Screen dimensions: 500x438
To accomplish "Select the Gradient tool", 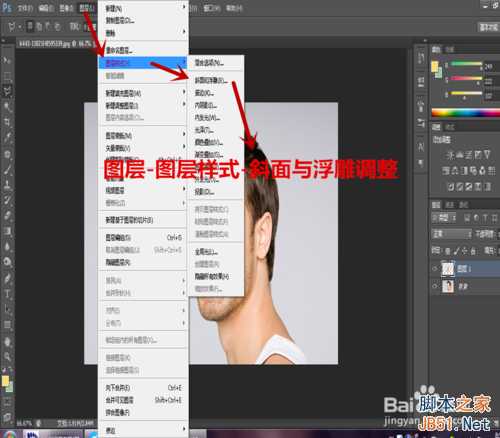I will [x=7, y=231].
